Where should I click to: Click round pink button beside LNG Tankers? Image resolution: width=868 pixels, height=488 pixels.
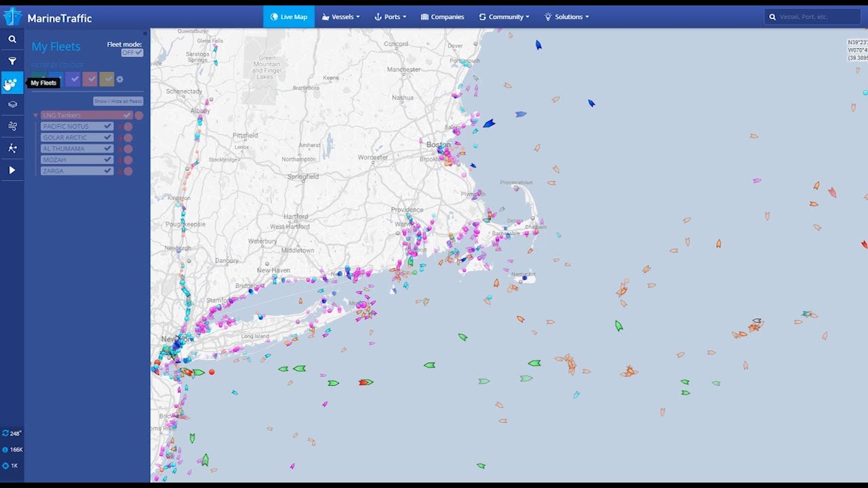138,115
